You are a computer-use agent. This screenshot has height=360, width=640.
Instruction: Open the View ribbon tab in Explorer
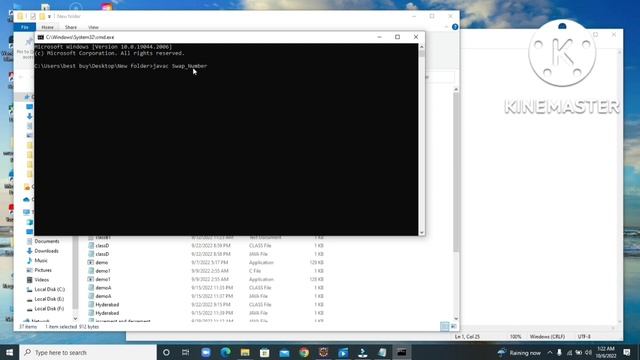tap(93, 27)
